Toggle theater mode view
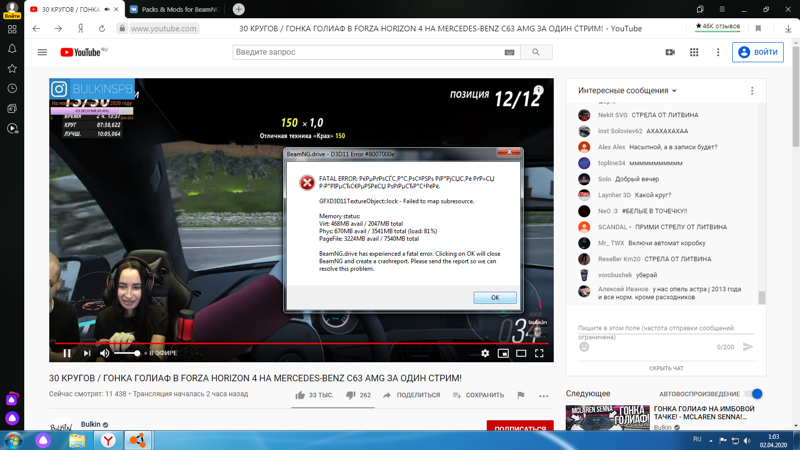 click(x=521, y=353)
